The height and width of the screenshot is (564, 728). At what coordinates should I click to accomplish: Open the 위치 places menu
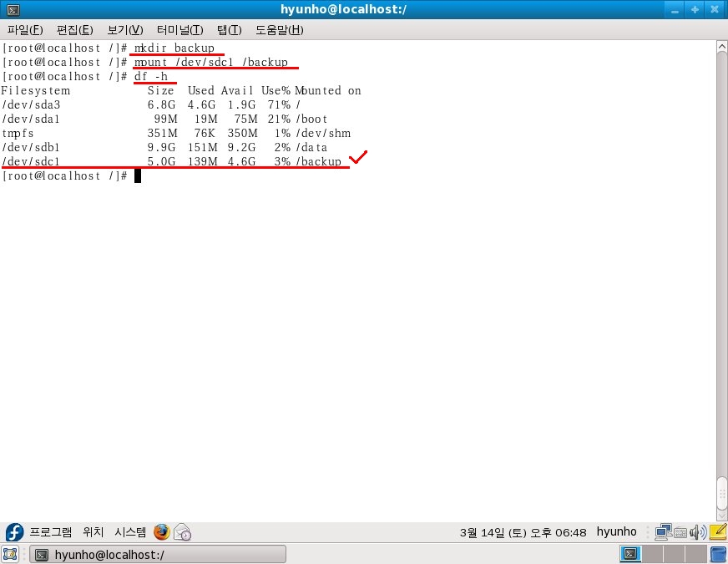tap(94, 532)
